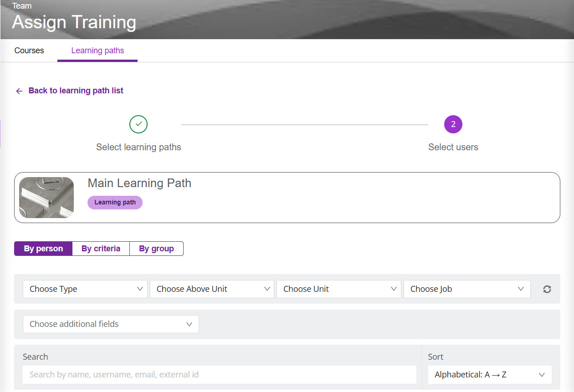Switch to By criteria selection
The height and width of the screenshot is (392, 574).
pos(101,249)
